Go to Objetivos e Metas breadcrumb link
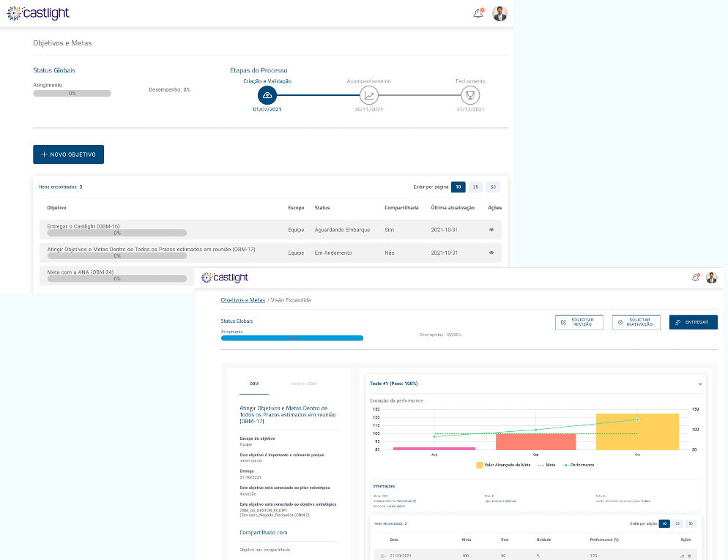 tap(242, 300)
